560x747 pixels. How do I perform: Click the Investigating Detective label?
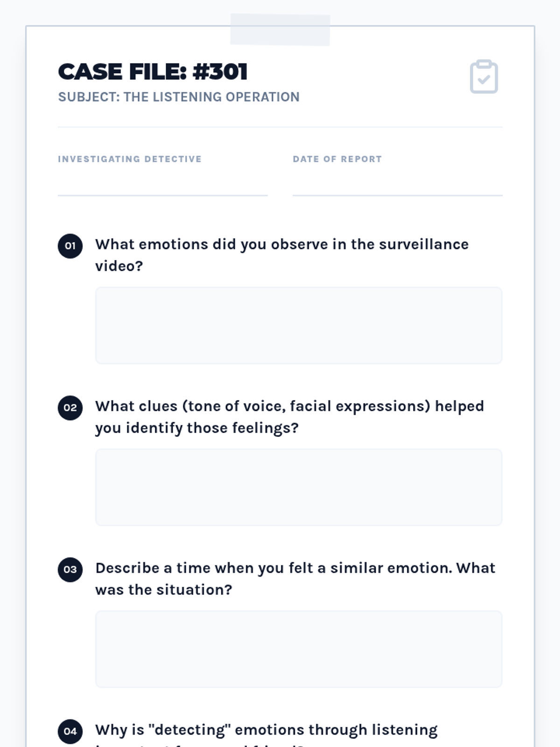coord(130,159)
